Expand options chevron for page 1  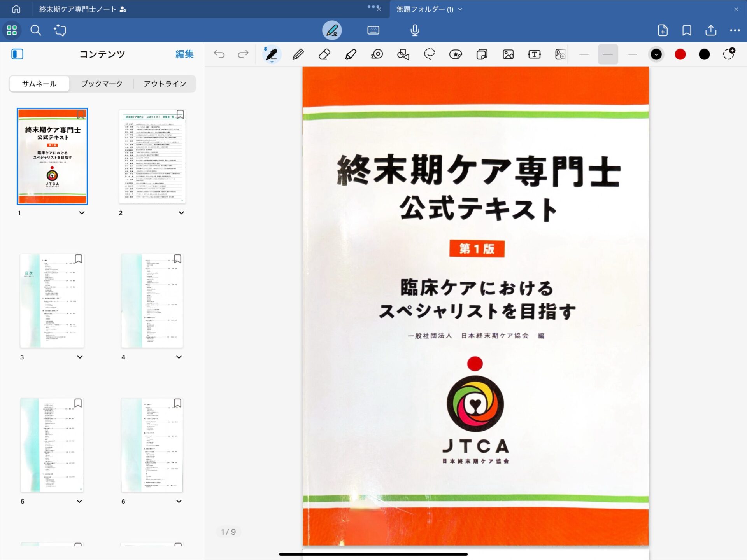click(82, 213)
